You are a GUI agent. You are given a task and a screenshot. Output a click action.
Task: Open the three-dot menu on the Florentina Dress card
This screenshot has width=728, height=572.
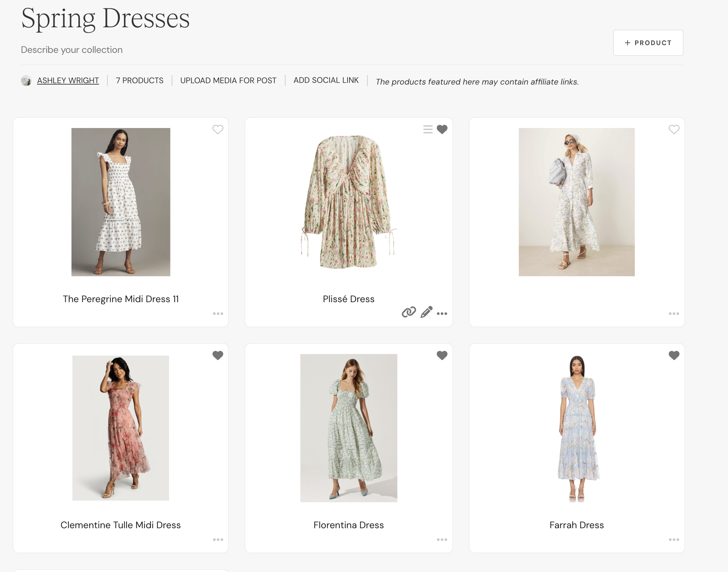[442, 539]
